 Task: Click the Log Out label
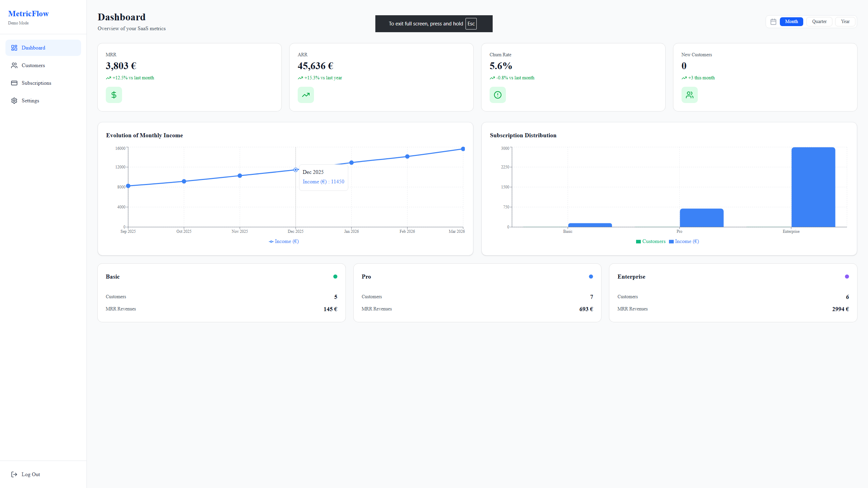click(31, 474)
